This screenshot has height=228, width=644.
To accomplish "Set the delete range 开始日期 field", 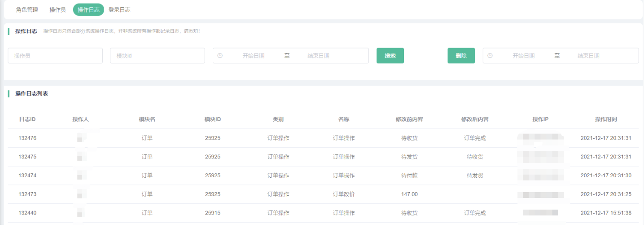I will click(x=523, y=56).
